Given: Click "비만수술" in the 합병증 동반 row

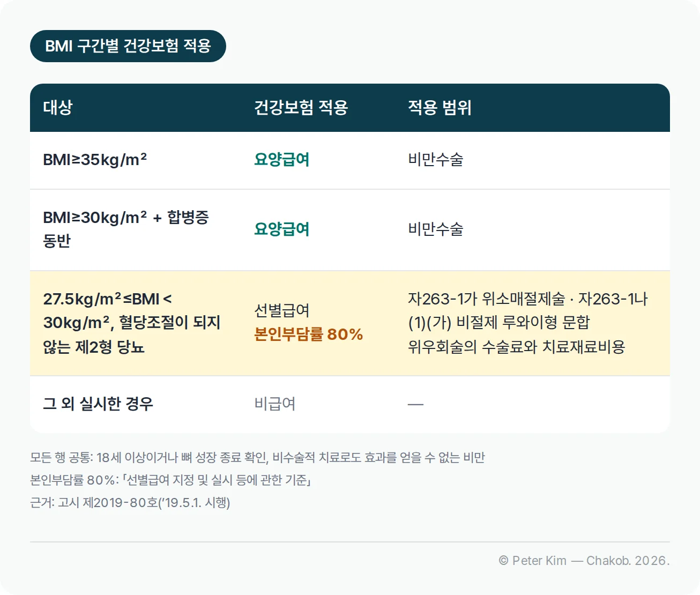Looking at the screenshot, I should [436, 229].
